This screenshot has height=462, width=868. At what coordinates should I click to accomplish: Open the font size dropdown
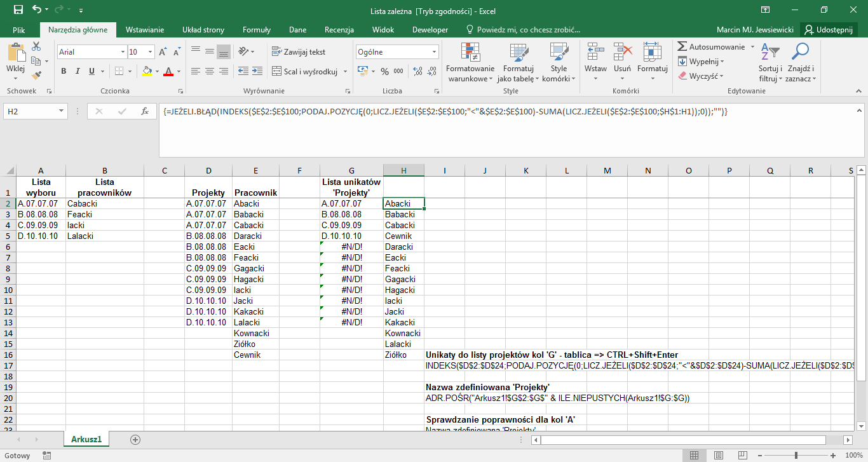click(x=151, y=51)
